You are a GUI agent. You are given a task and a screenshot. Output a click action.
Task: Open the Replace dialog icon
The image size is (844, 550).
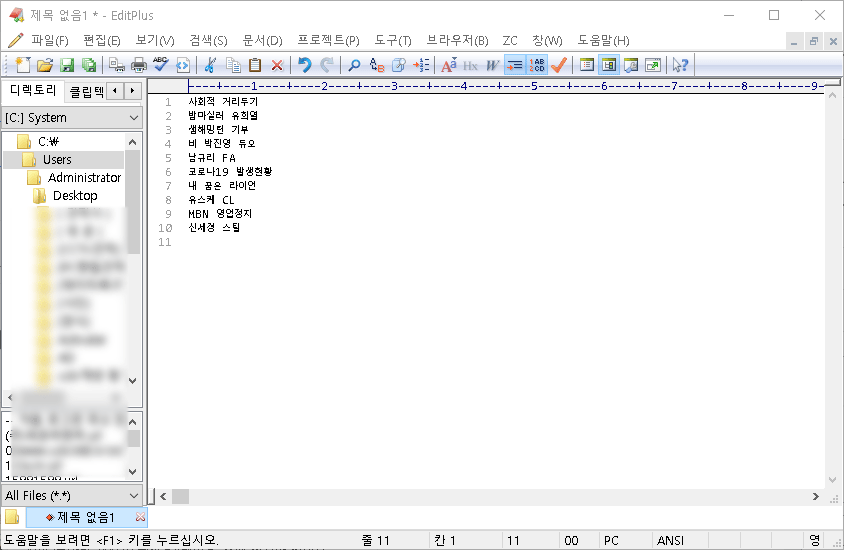click(377, 65)
